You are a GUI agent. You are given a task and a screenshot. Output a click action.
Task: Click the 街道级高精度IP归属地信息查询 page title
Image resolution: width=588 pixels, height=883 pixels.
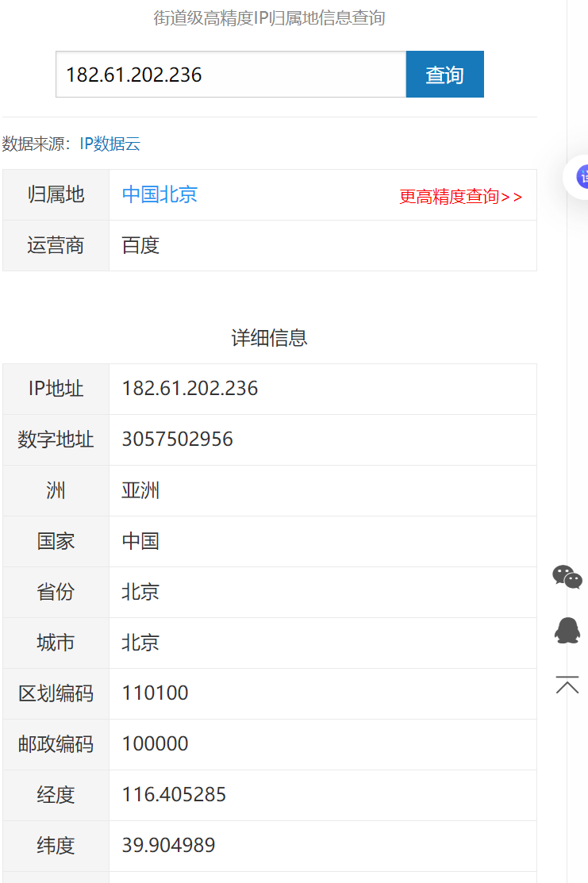(269, 18)
